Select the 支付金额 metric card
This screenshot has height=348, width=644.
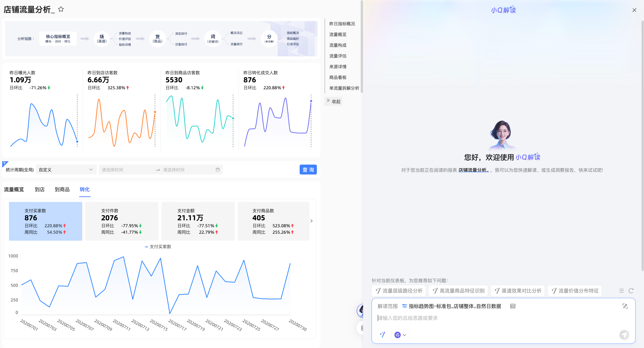pos(198,221)
